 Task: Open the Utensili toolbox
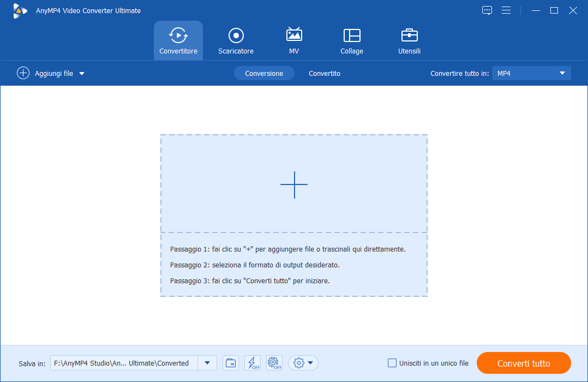[x=409, y=41]
